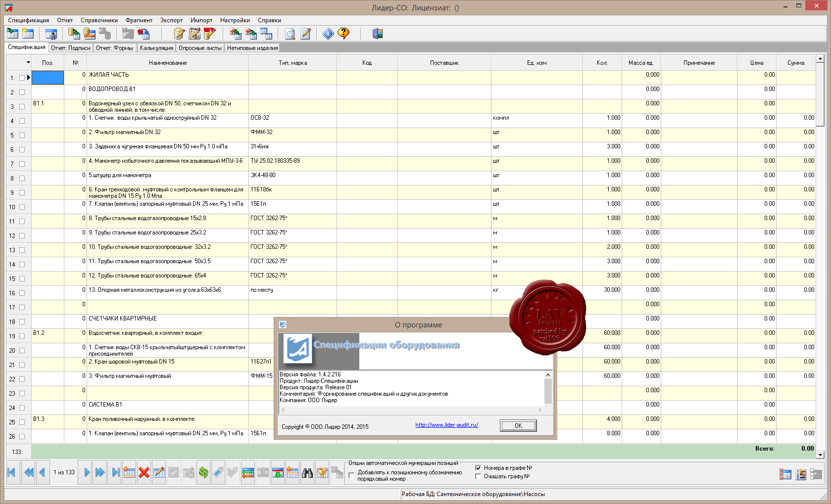Open the Справочники menu

(99, 20)
